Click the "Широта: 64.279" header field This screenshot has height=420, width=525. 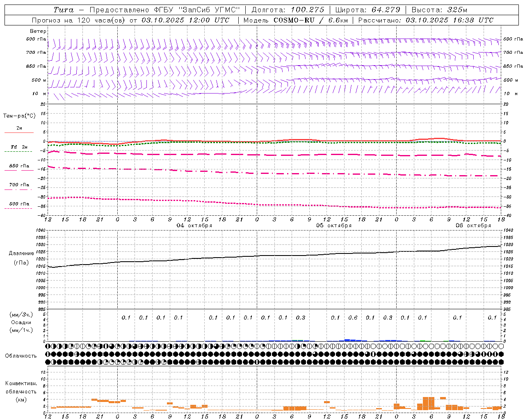368,10
